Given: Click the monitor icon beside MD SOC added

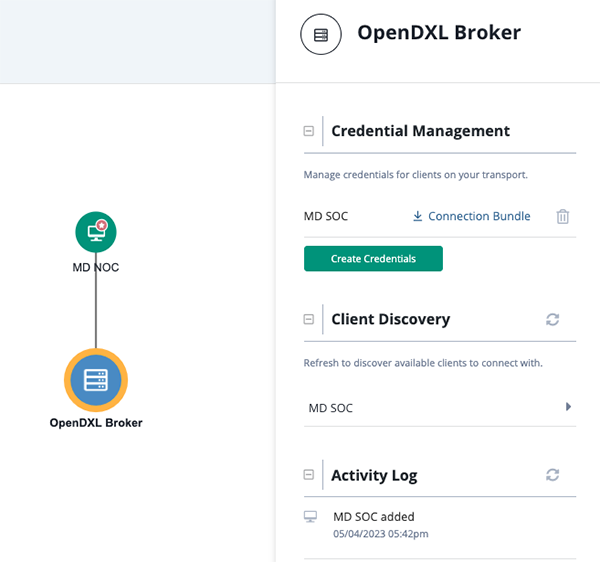Looking at the screenshot, I should (x=310, y=516).
